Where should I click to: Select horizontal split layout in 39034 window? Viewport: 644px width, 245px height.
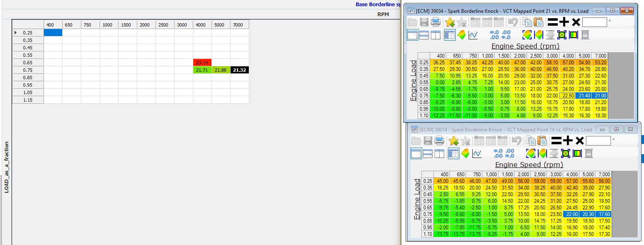(x=424, y=35)
